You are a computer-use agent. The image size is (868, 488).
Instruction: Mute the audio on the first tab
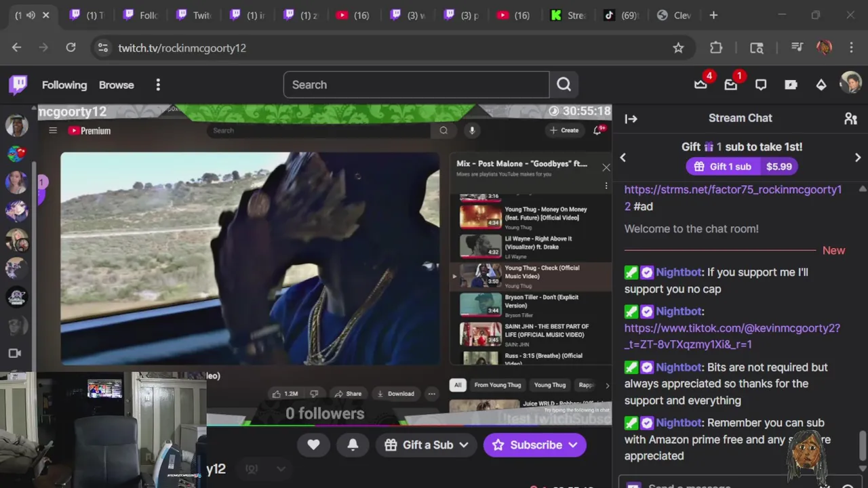[x=31, y=15]
